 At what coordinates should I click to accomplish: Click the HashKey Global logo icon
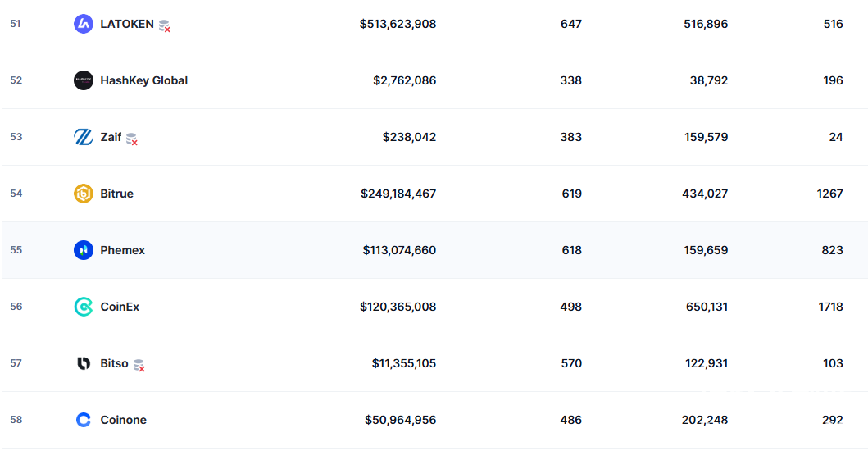[84, 80]
